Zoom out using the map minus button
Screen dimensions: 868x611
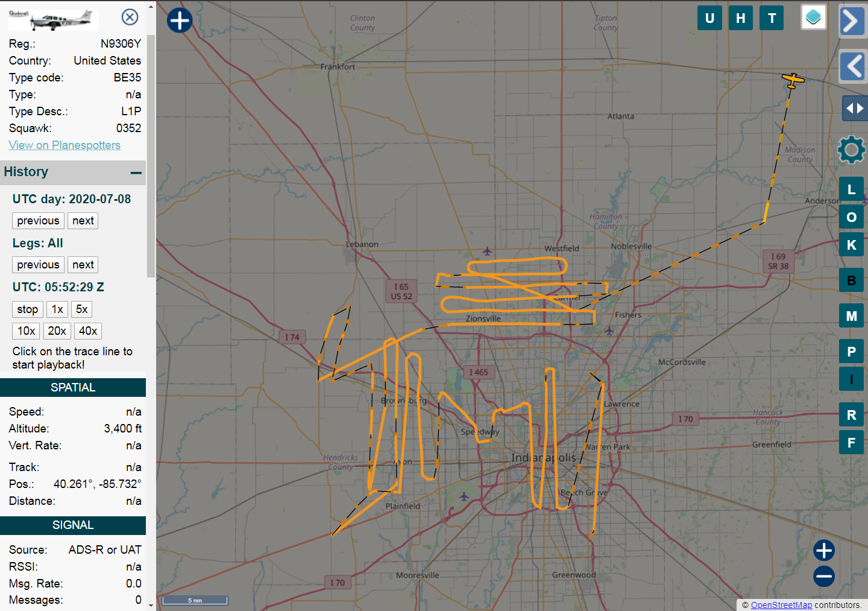tap(823, 577)
